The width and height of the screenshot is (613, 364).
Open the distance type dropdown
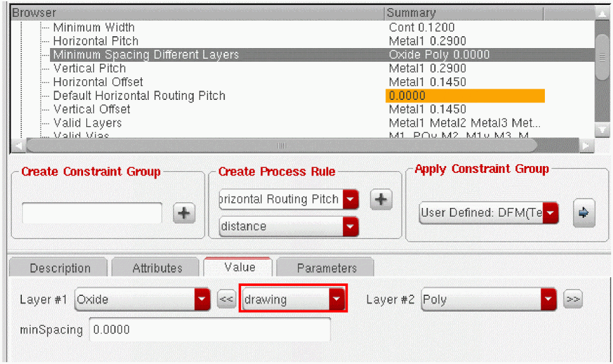(351, 227)
